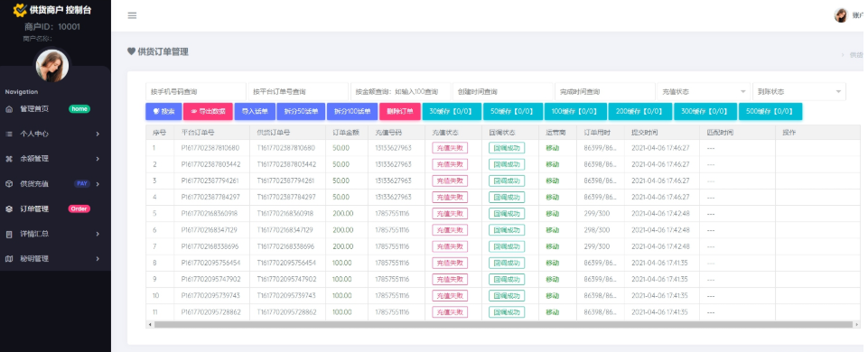Click the 导入话单 import button

(255, 111)
